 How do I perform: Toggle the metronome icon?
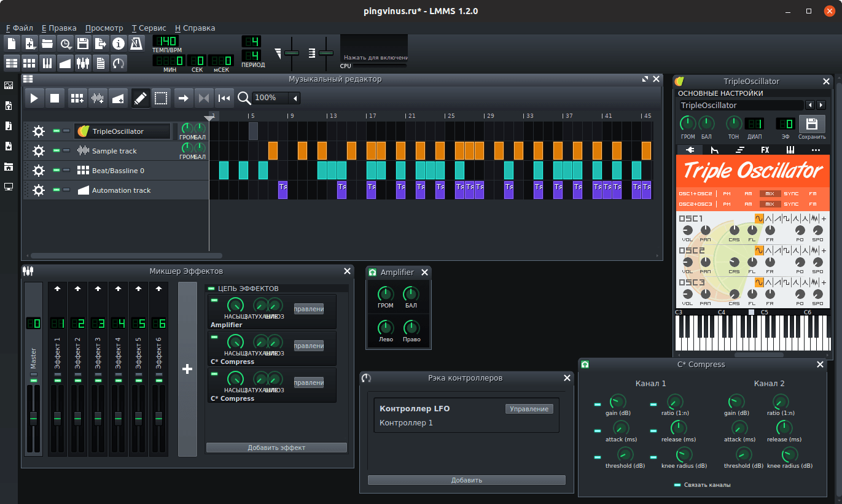tap(136, 44)
